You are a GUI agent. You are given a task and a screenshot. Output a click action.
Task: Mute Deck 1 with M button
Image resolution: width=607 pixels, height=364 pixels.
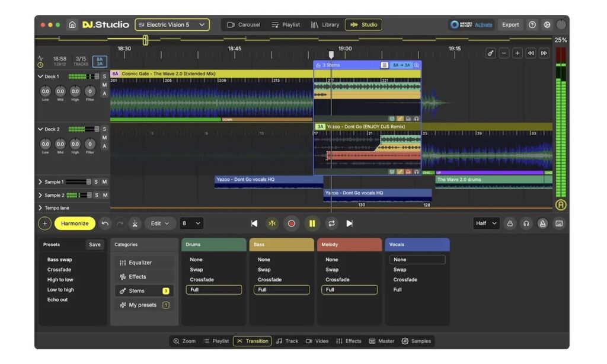coord(104,85)
